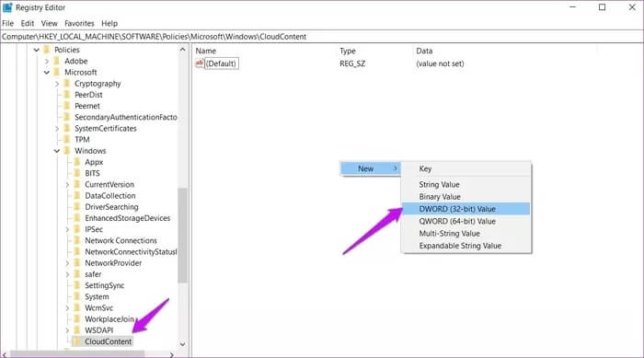
Task: Choose QWORD (64-bit) Value
Action: click(466, 221)
